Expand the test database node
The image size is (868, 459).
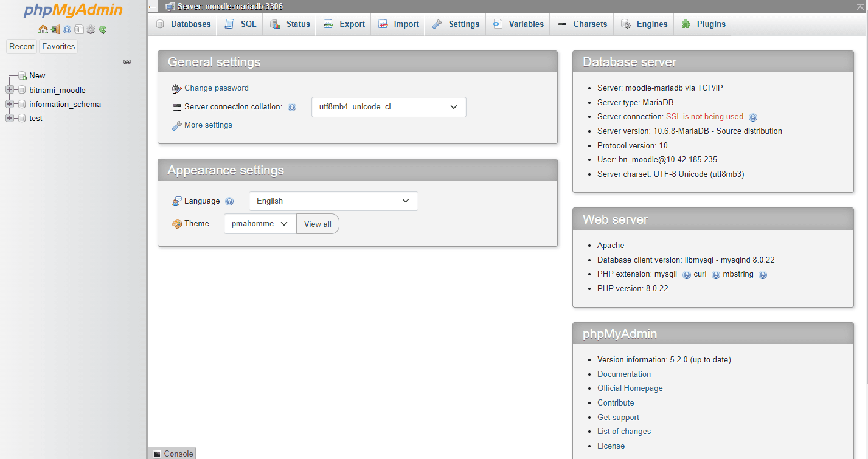(10, 118)
